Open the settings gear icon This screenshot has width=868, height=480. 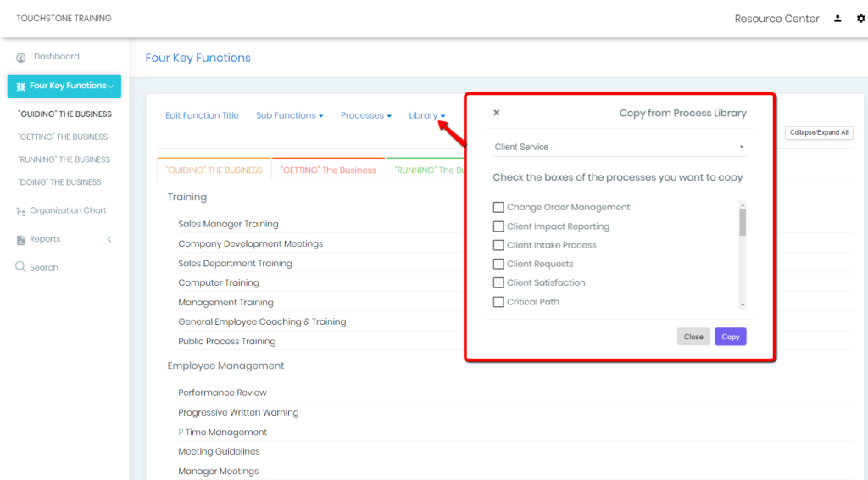tap(860, 19)
